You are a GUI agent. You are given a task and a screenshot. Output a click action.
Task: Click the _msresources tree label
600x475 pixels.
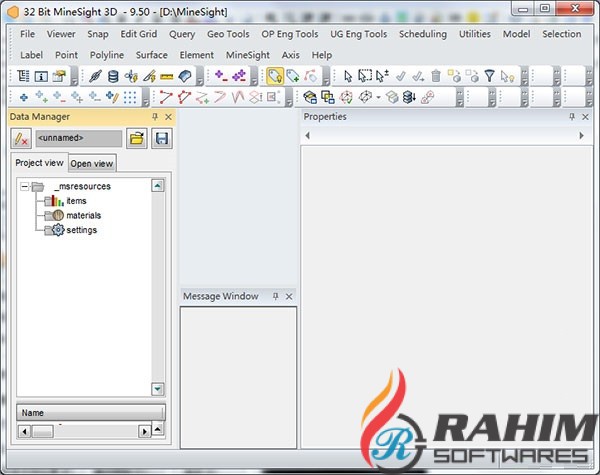[x=83, y=186]
